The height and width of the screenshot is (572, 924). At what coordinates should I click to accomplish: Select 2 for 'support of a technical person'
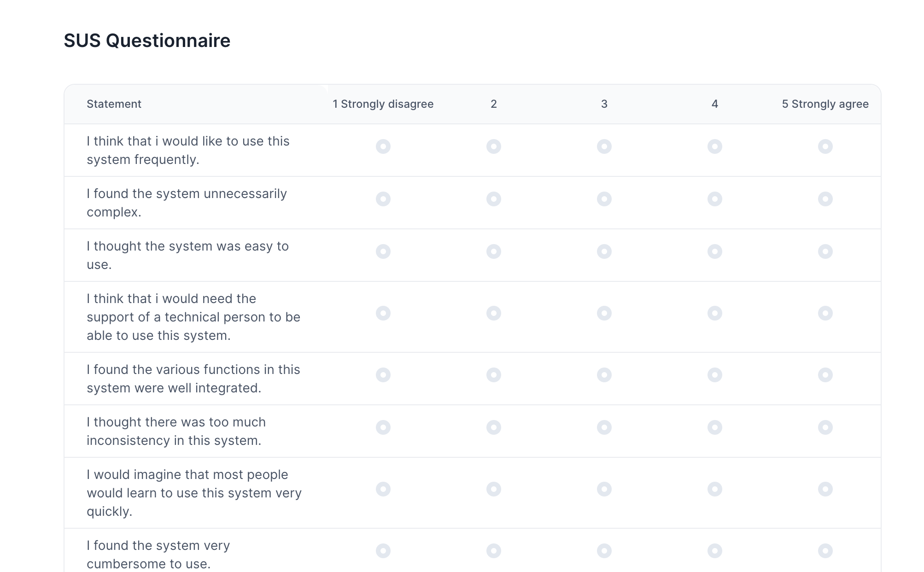click(494, 313)
